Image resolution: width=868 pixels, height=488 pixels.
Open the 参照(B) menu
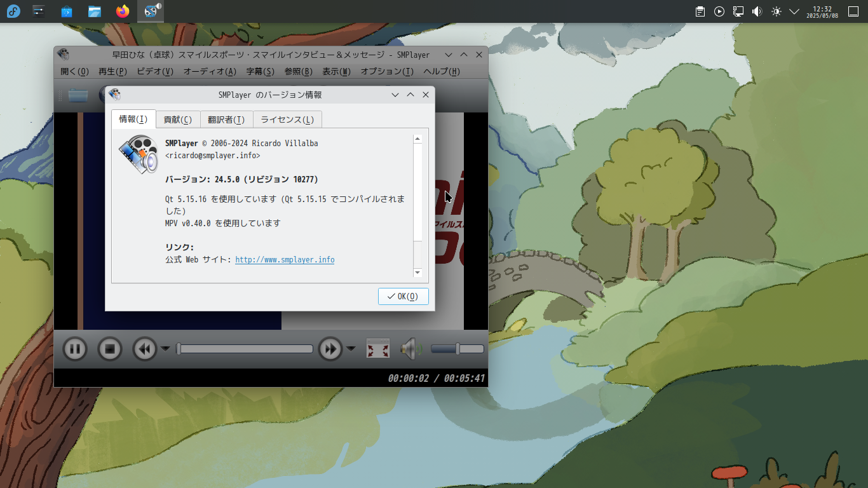298,71
